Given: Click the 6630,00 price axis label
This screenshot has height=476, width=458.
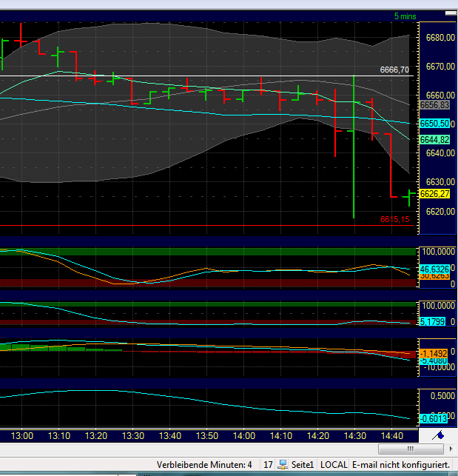Looking at the screenshot, I should [440, 182].
